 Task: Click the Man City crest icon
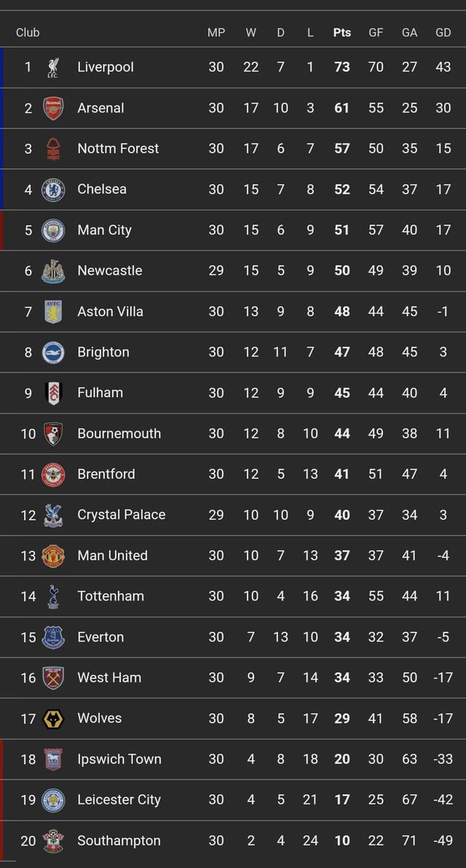(x=52, y=230)
